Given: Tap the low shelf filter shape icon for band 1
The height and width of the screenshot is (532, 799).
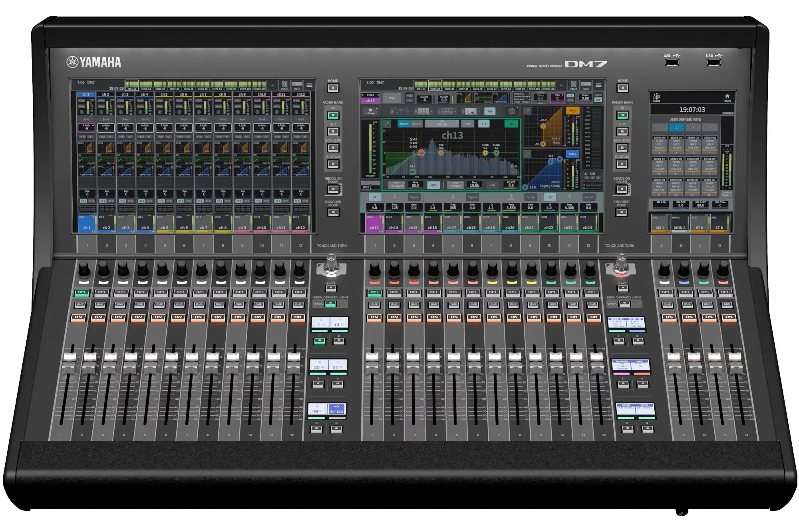Looking at the screenshot, I should (375, 197).
